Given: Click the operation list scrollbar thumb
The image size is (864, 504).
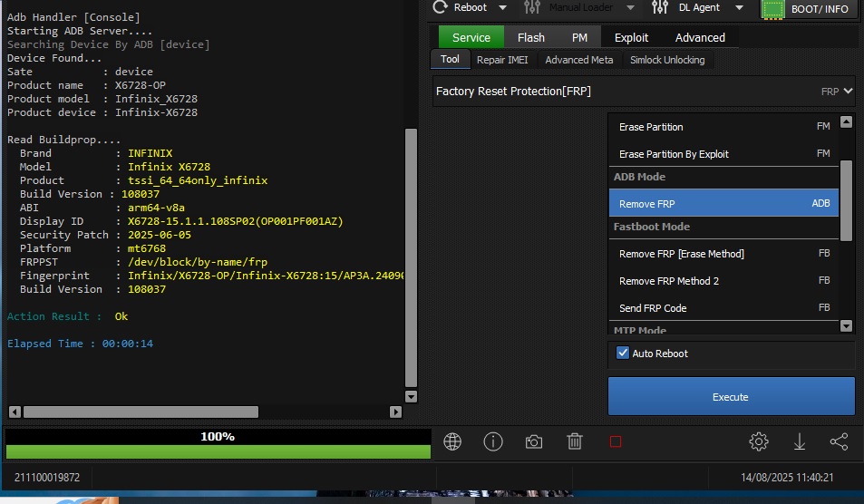Looking at the screenshot, I should click(847, 200).
